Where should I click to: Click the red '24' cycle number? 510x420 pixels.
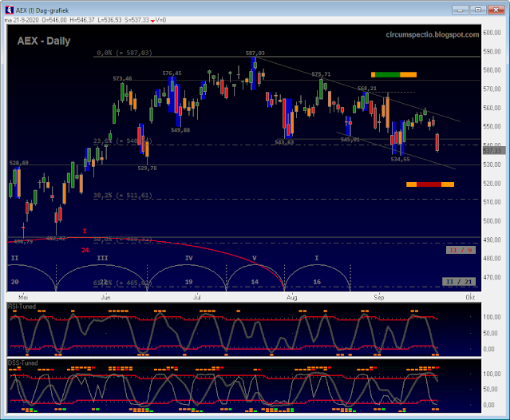(85, 250)
